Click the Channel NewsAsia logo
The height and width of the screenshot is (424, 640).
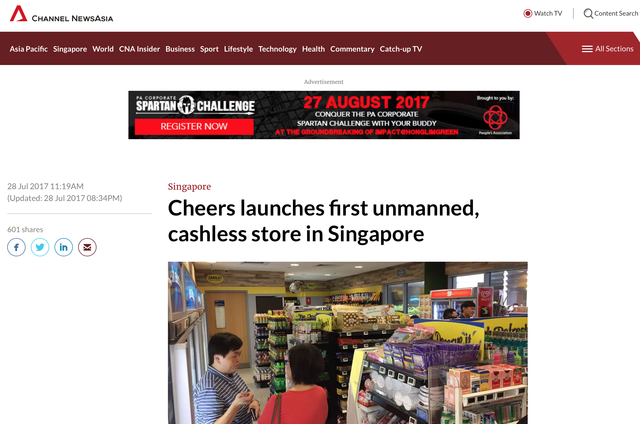click(x=61, y=14)
